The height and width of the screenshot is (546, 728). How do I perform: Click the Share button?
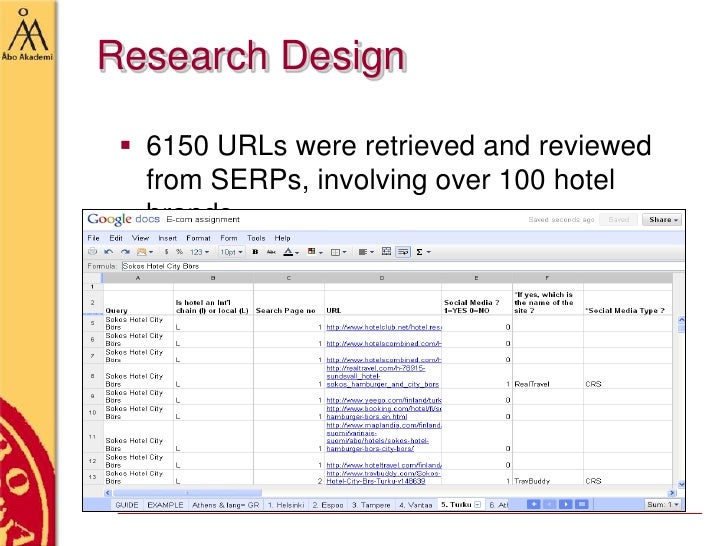pos(662,220)
